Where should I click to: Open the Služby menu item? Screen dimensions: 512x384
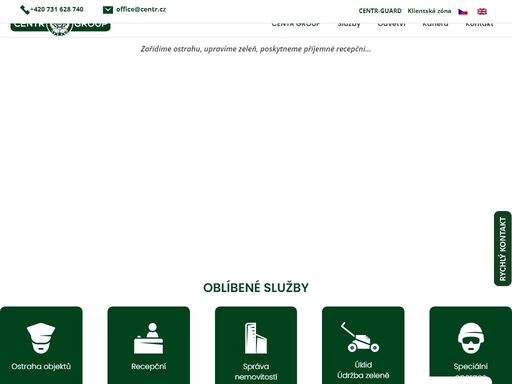coord(349,25)
